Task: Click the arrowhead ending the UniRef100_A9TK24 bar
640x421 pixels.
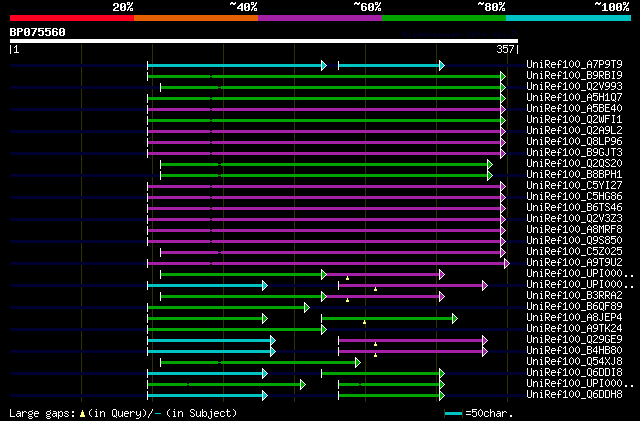Action: [x=324, y=330]
